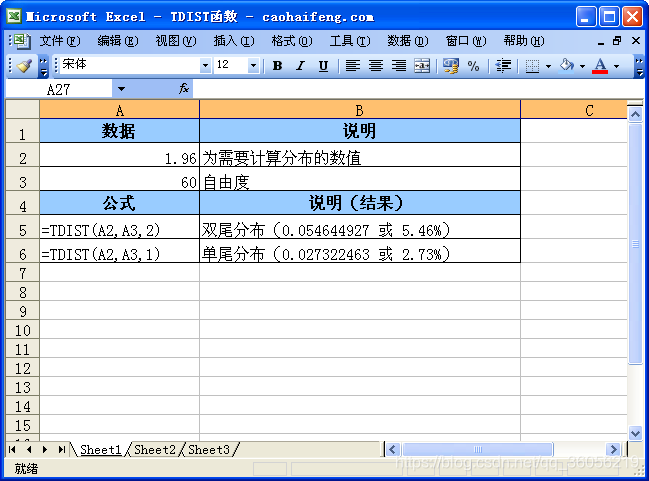Expand formatting toolbar options at right end

coord(639,66)
